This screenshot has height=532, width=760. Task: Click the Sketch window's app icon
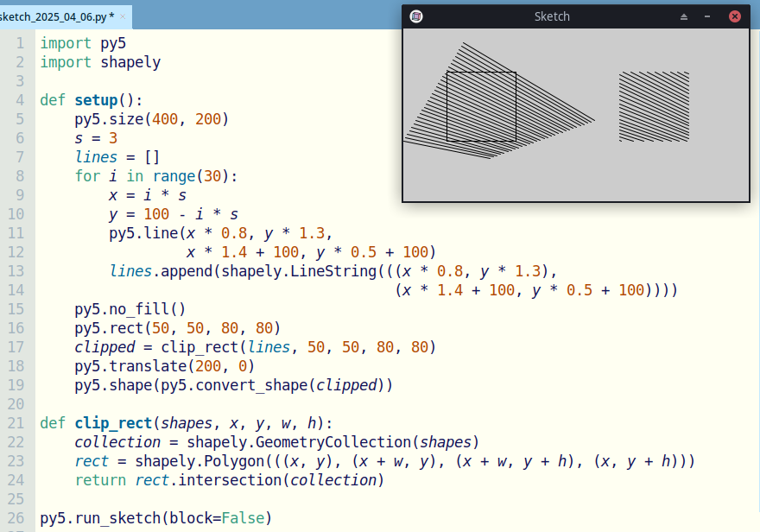[x=416, y=16]
